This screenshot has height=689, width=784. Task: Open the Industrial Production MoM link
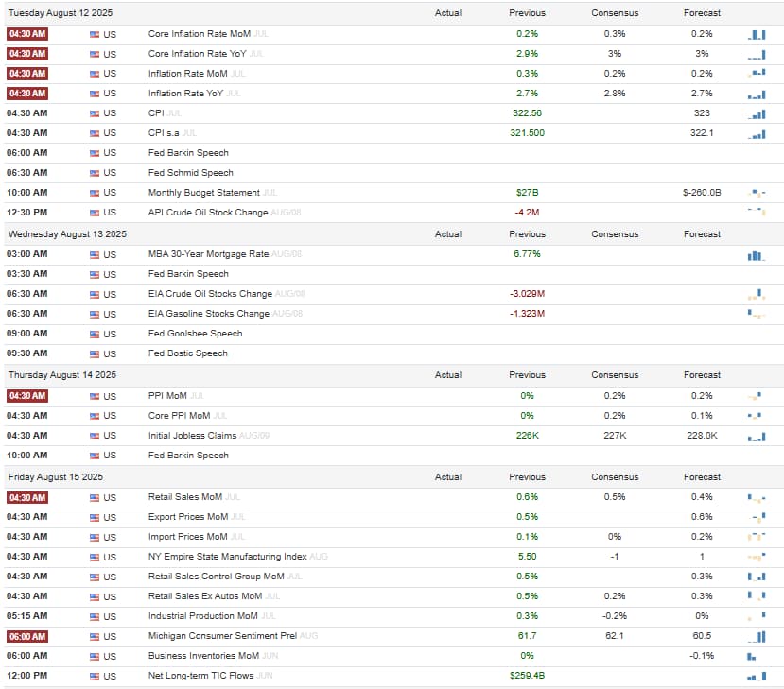[203, 616]
